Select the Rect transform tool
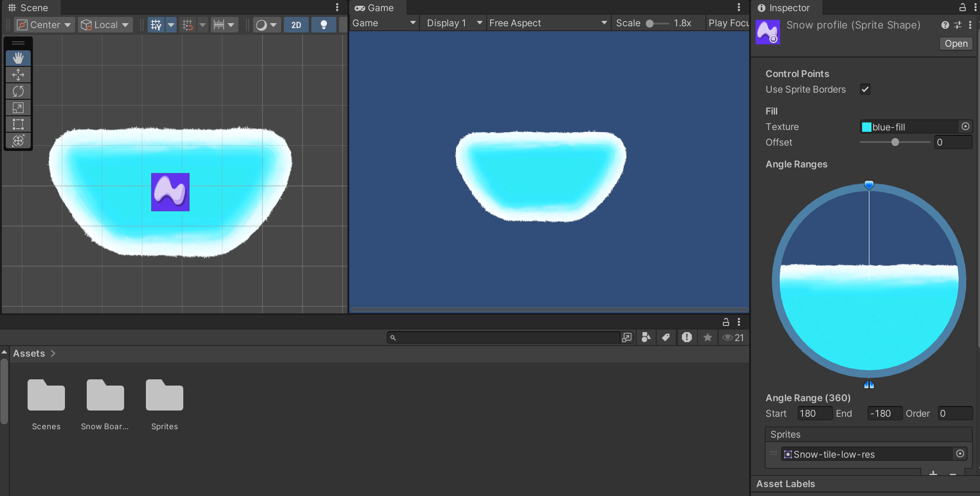 (x=18, y=124)
